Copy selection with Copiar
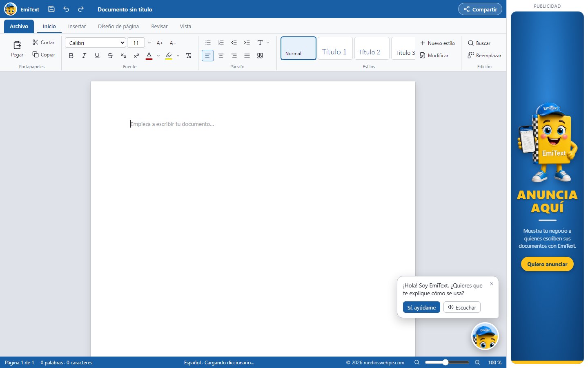Image resolution: width=588 pixels, height=368 pixels. point(44,55)
